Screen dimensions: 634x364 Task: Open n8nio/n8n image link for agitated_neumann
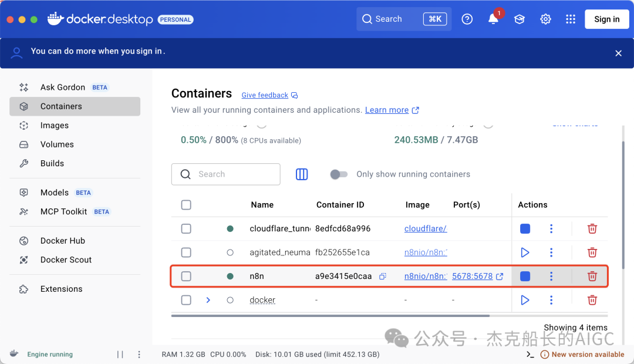(x=426, y=253)
